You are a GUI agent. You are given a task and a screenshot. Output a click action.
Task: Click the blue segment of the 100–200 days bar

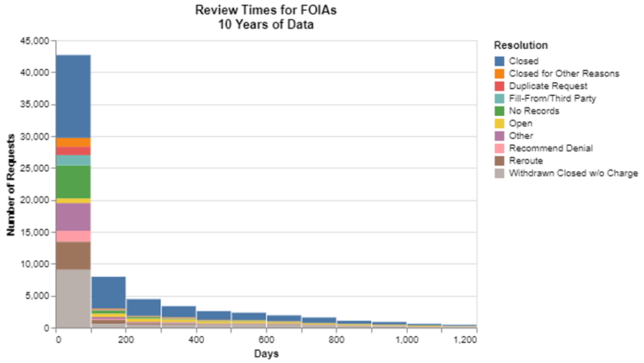pos(109,292)
